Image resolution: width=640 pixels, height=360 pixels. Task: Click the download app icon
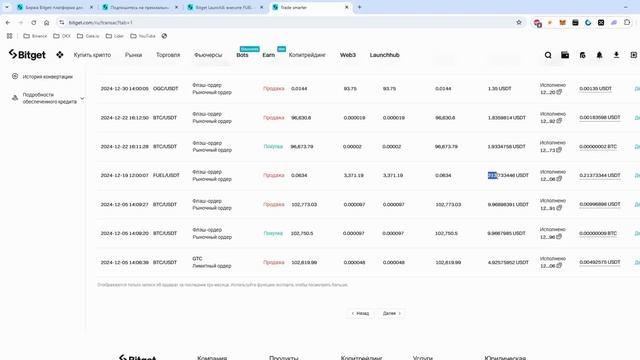coord(616,55)
